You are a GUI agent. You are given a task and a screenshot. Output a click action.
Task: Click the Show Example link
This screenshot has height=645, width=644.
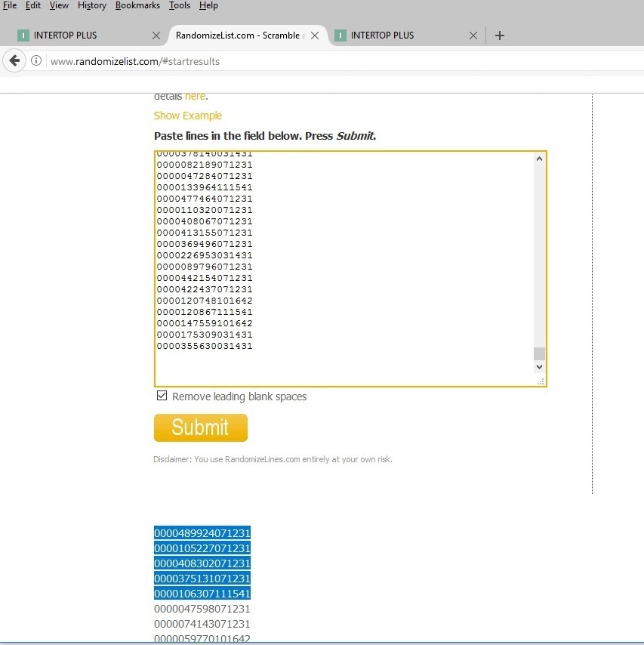click(188, 116)
